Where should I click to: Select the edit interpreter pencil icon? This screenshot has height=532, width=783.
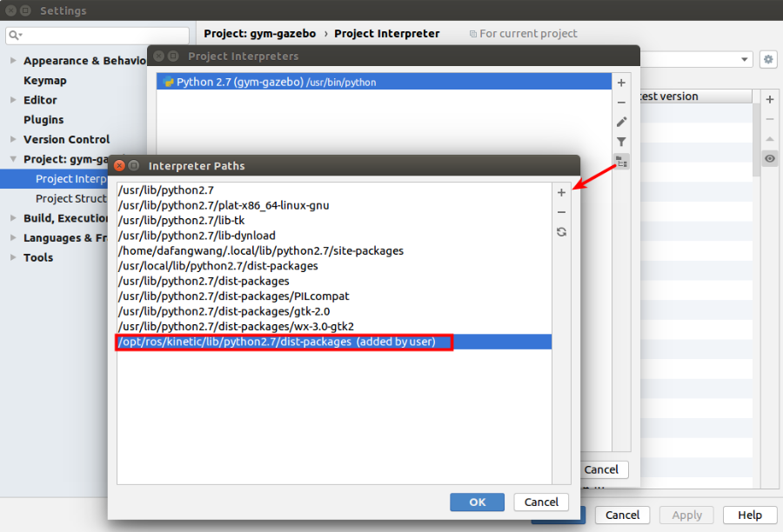(621, 122)
